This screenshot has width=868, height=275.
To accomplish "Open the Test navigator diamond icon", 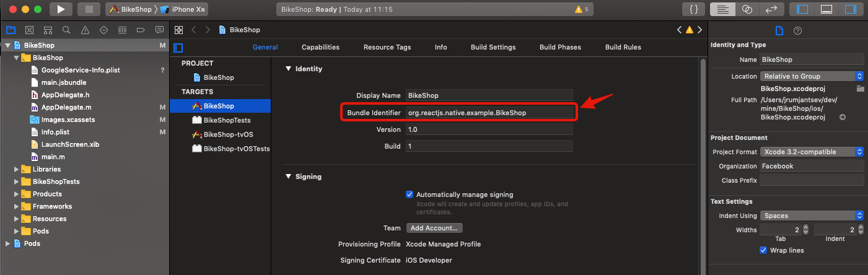I will coord(103,30).
